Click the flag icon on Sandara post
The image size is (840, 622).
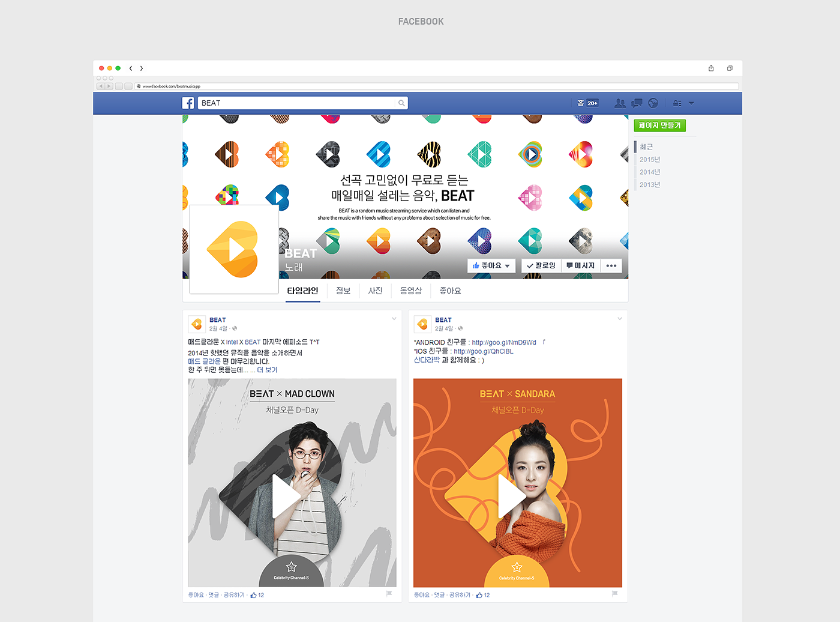614,594
